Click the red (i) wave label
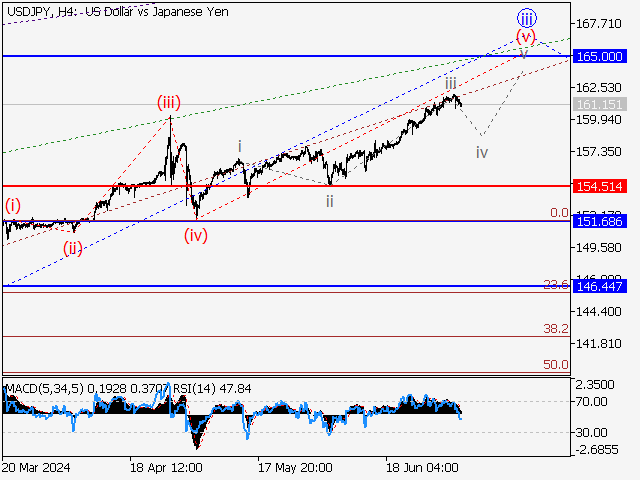The width and height of the screenshot is (640, 480). coord(13,205)
